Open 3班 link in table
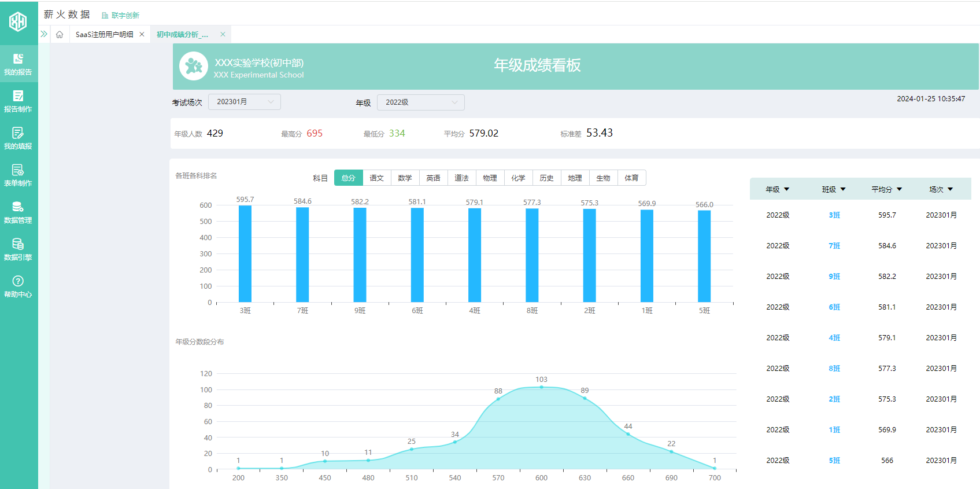 point(834,215)
